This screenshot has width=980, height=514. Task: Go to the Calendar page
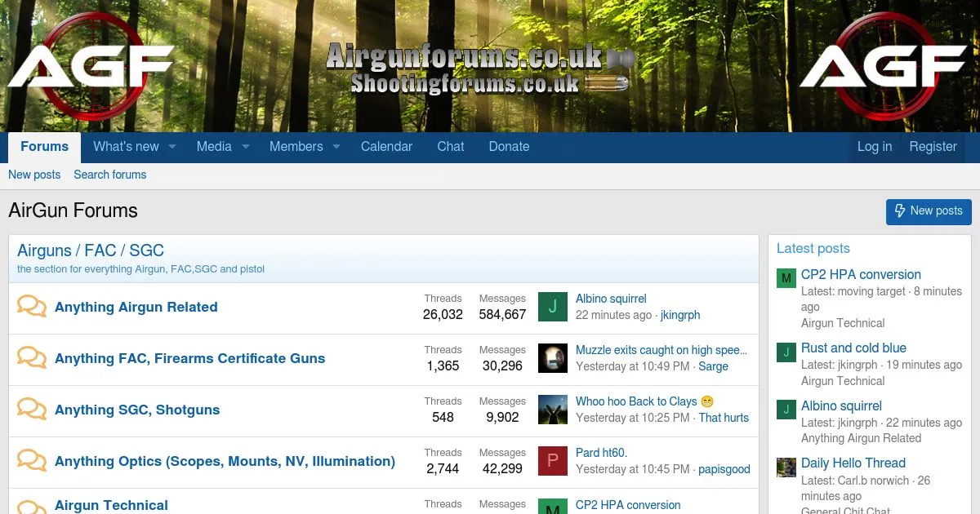(x=386, y=147)
